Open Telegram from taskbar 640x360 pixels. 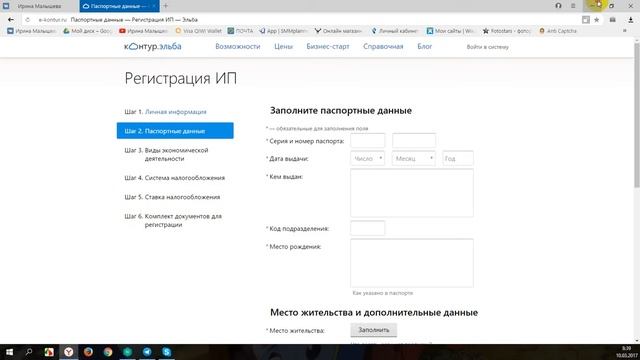point(147,352)
